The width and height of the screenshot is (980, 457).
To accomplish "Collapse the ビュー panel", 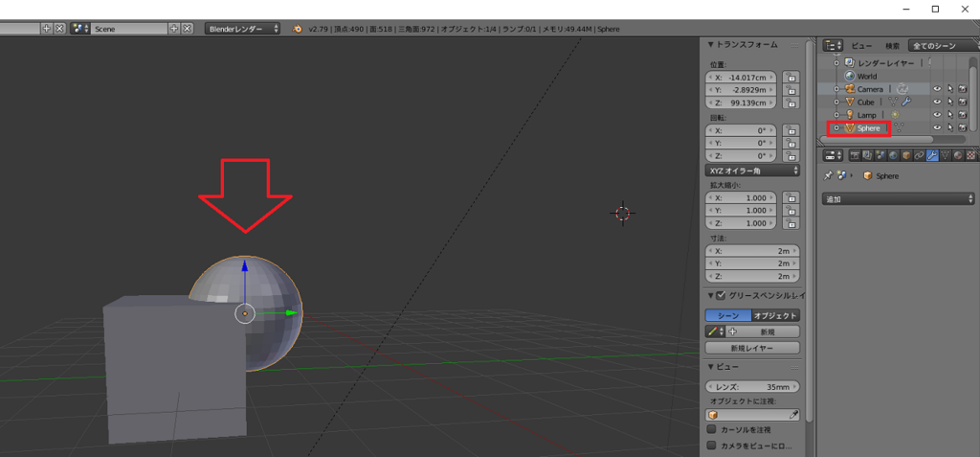I will tap(711, 367).
